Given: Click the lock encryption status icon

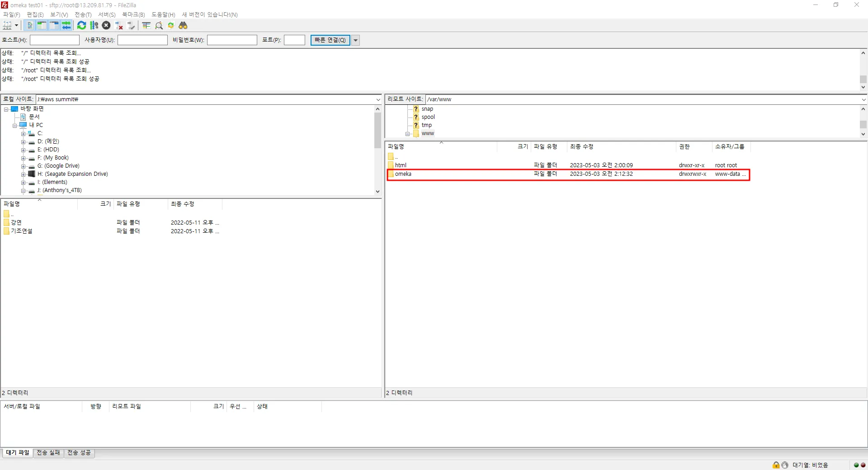Looking at the screenshot, I should click(x=776, y=465).
